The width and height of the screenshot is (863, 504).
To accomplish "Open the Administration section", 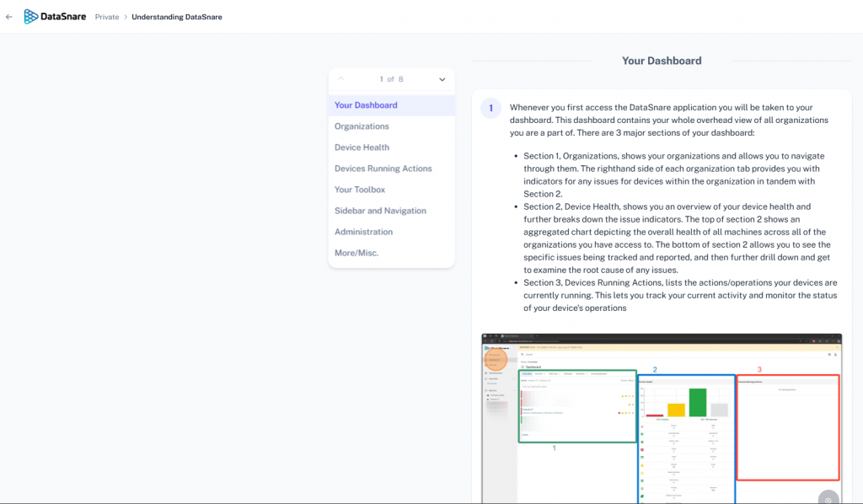I will click(x=391, y=232).
